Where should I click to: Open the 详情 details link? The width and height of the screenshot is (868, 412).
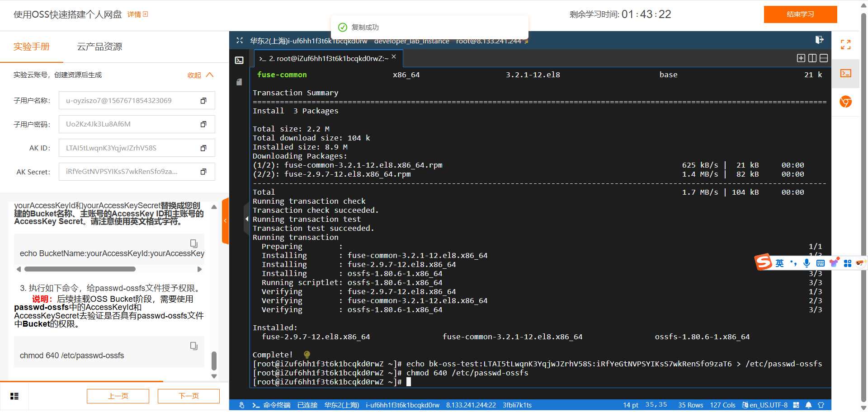tap(137, 14)
